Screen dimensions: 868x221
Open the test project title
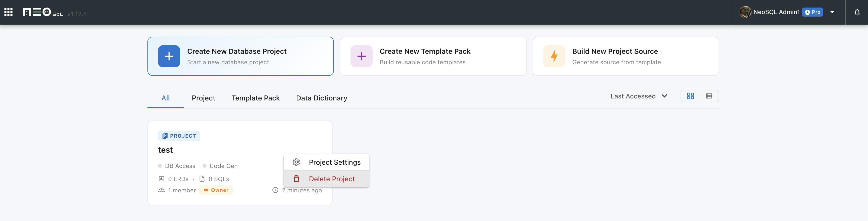click(x=165, y=150)
